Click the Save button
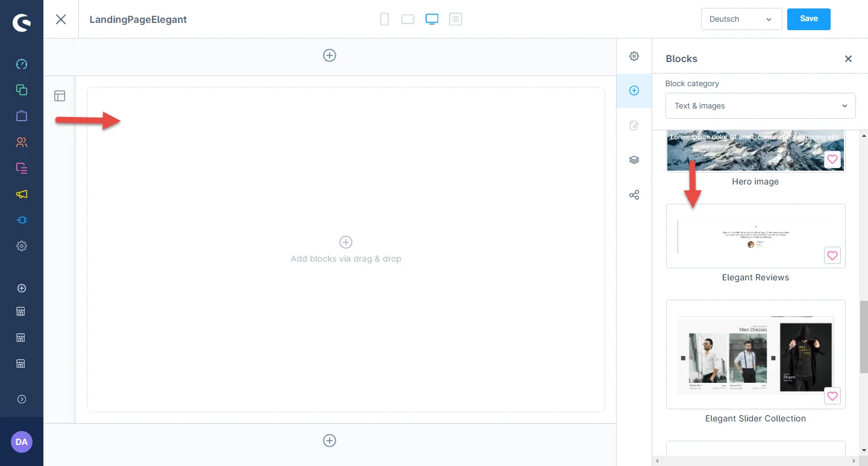Image resolution: width=868 pixels, height=466 pixels. pos(808,19)
